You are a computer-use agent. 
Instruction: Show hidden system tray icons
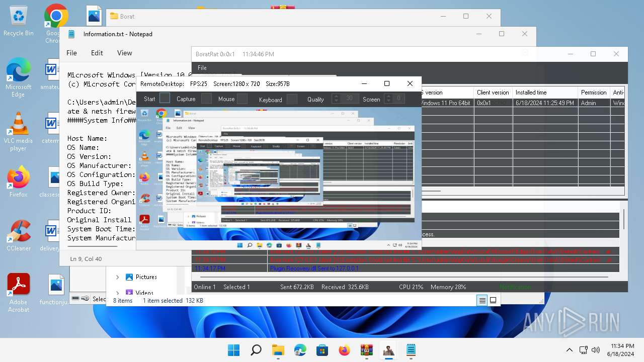[569, 350]
